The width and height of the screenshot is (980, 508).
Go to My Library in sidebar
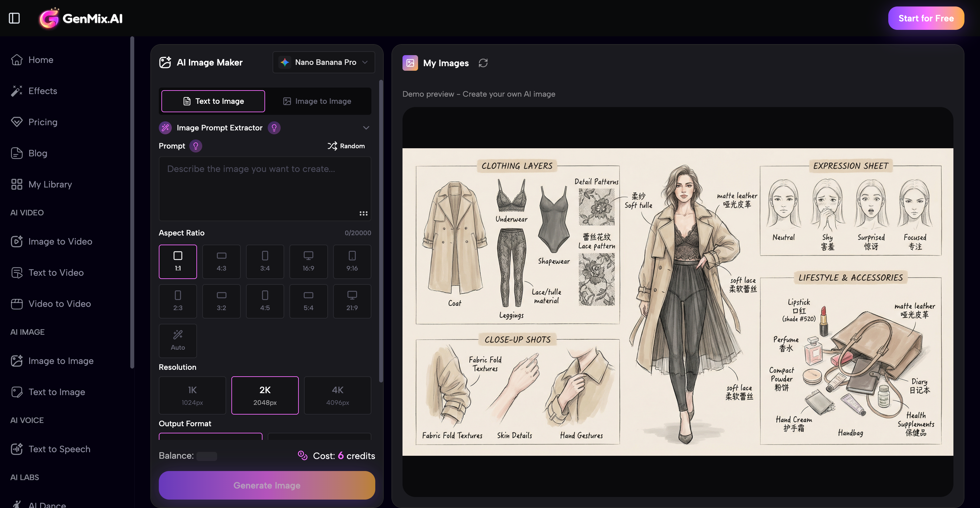[x=50, y=184]
